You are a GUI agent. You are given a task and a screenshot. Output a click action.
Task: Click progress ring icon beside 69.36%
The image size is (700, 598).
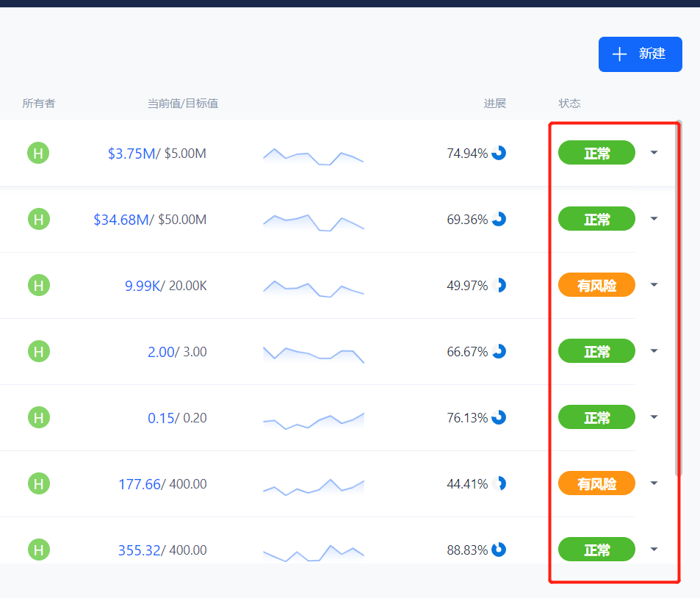point(499,219)
